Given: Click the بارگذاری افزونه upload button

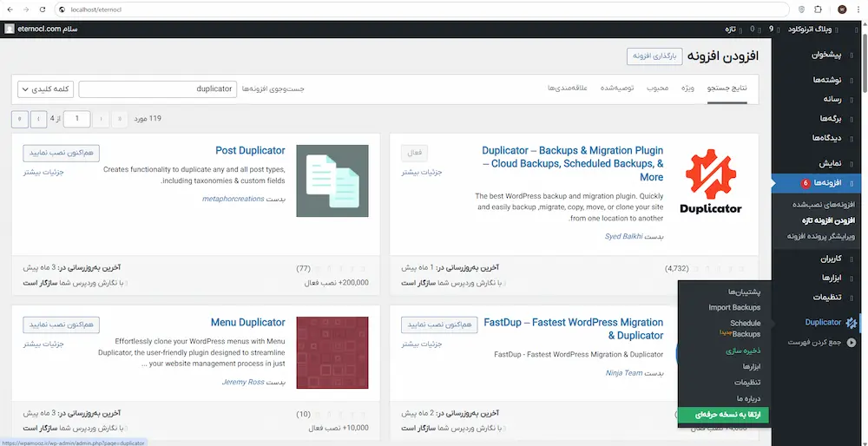Looking at the screenshot, I should (x=654, y=56).
